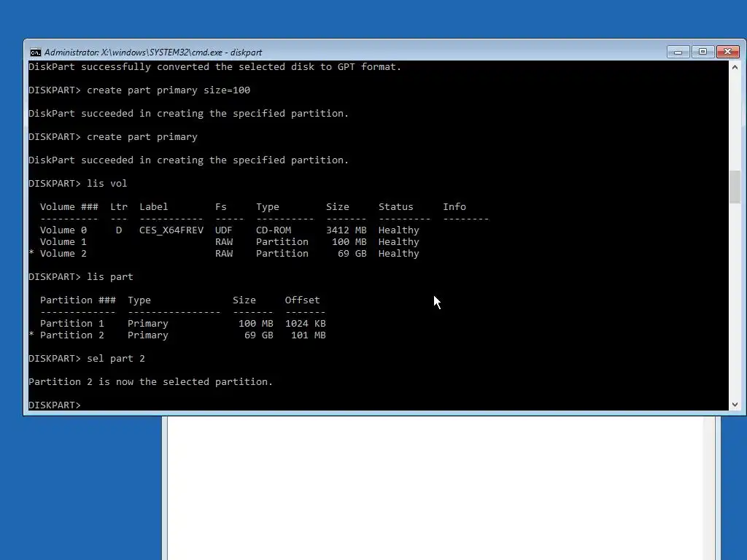The image size is (747, 560).
Task: Click the 'Partition 2 is now the selected partition.' message
Action: tap(150, 382)
